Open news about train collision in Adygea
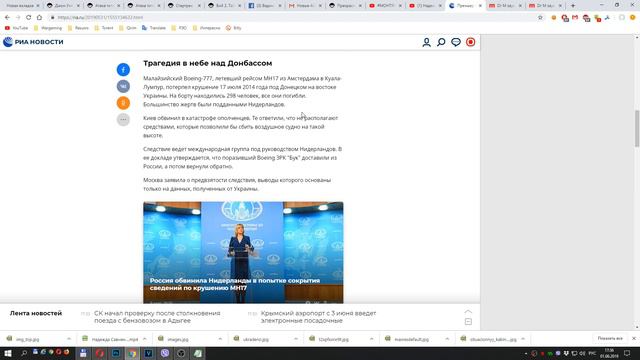This screenshot has height=360, width=640. point(157,317)
